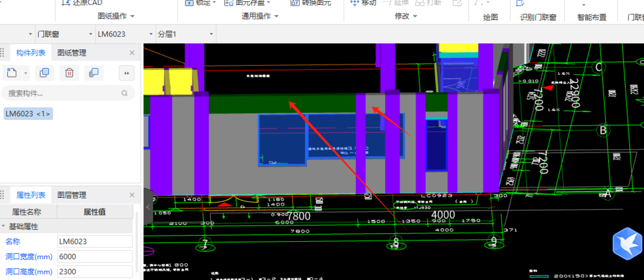The width and height of the screenshot is (644, 280).
Task: Open the LM6023 component dropdown
Action: tap(151, 34)
